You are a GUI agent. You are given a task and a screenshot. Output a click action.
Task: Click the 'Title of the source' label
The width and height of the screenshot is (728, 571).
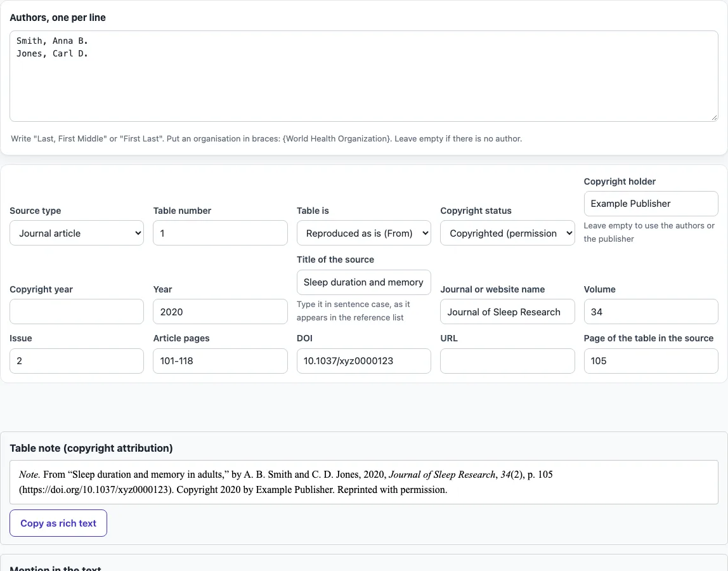click(x=335, y=259)
